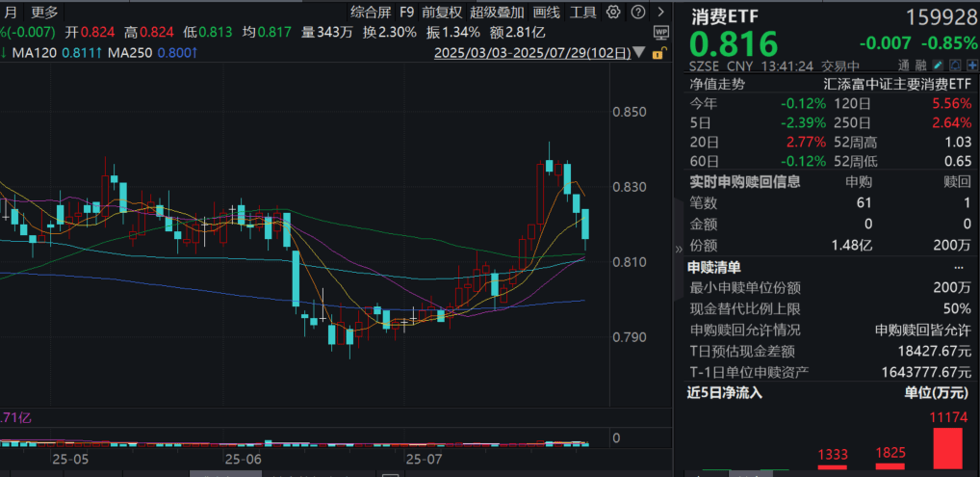Open 申赎清单 three-dots more icon

coord(959,267)
